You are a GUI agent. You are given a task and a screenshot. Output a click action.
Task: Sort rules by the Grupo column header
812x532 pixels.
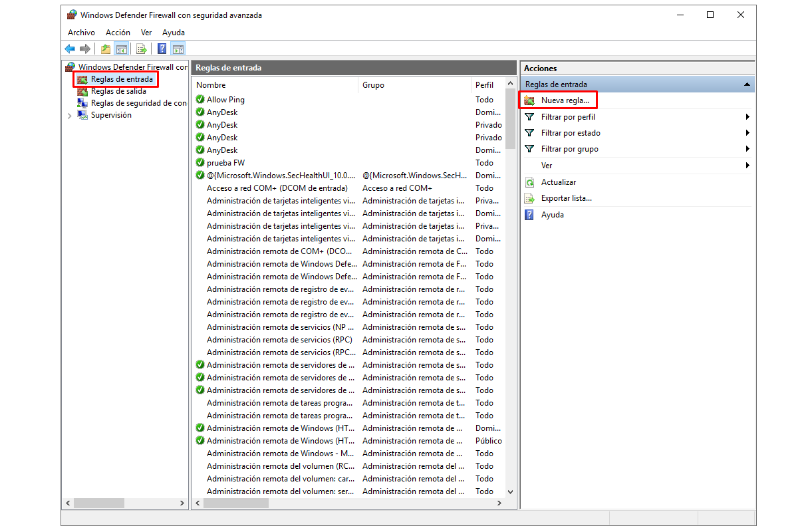click(415, 85)
